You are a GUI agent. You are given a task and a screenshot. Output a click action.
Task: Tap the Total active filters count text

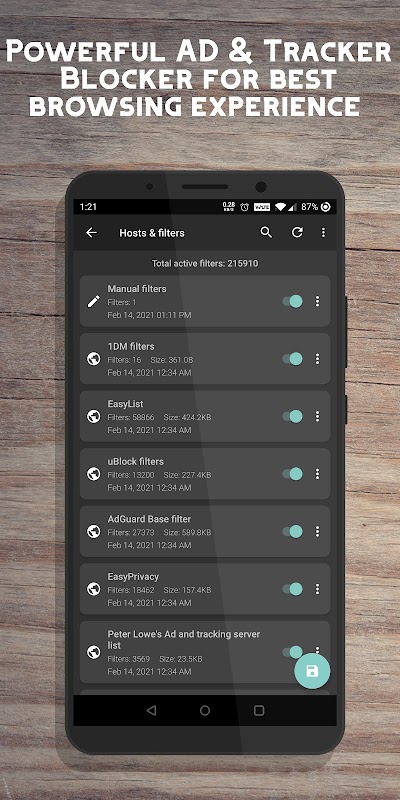coord(205,264)
